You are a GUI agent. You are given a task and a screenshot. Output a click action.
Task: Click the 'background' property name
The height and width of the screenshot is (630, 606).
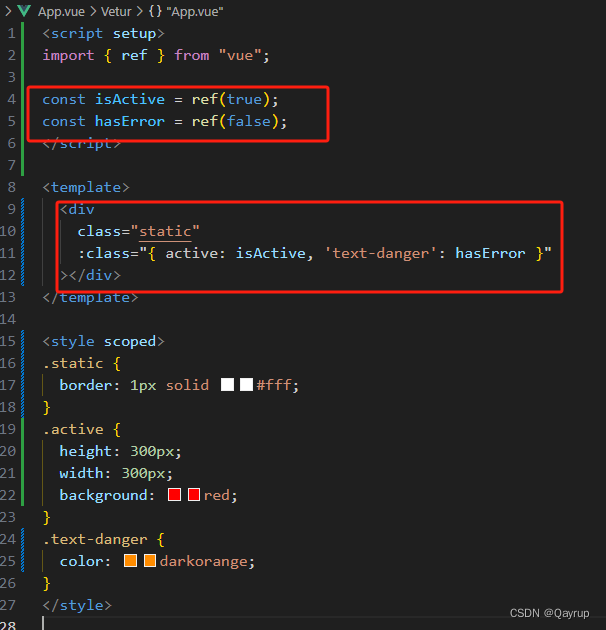click(103, 495)
